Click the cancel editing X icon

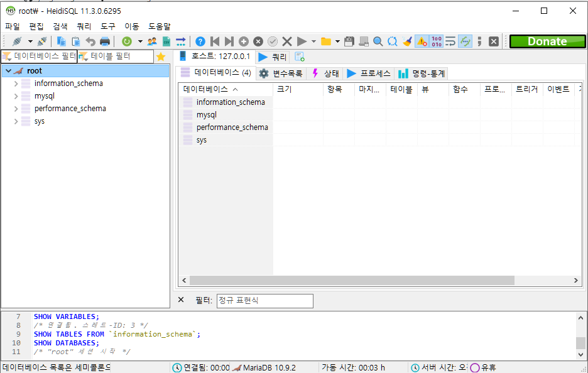[x=287, y=41]
